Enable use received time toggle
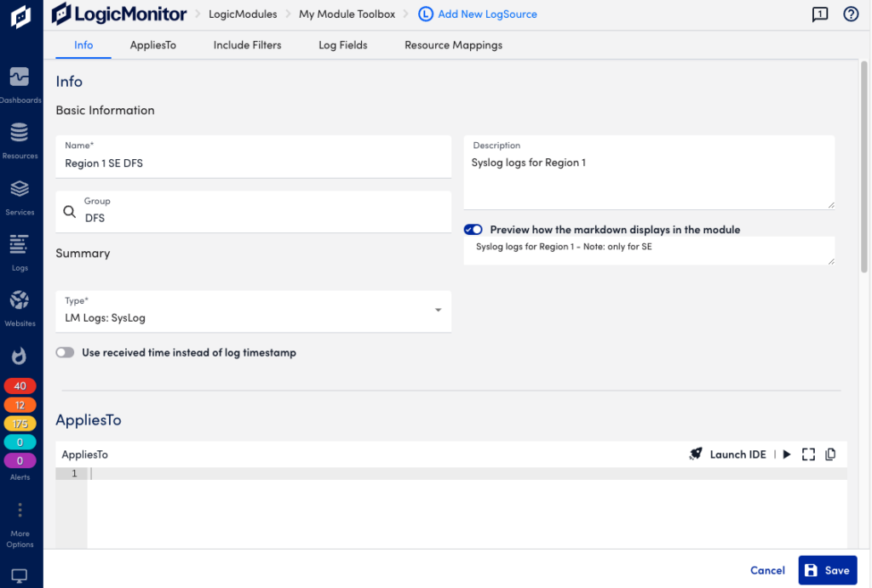872x588 pixels. (x=66, y=352)
